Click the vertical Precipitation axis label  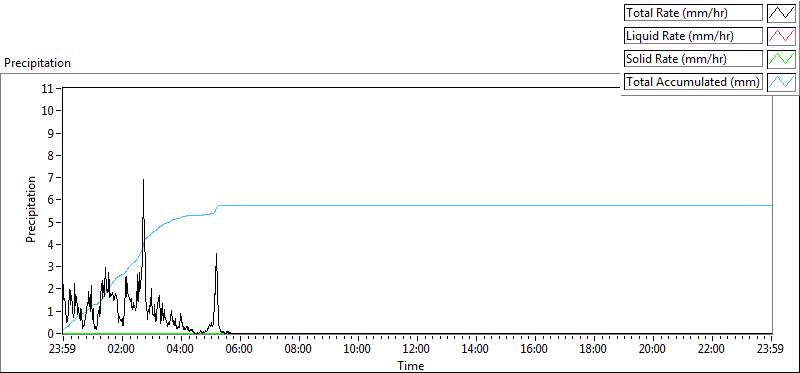point(31,210)
